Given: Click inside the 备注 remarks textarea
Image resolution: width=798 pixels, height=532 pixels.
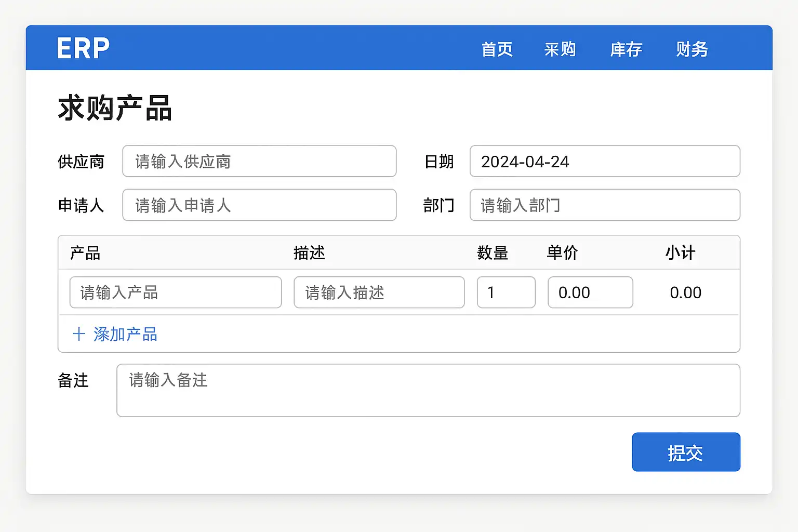Looking at the screenshot, I should [428, 390].
